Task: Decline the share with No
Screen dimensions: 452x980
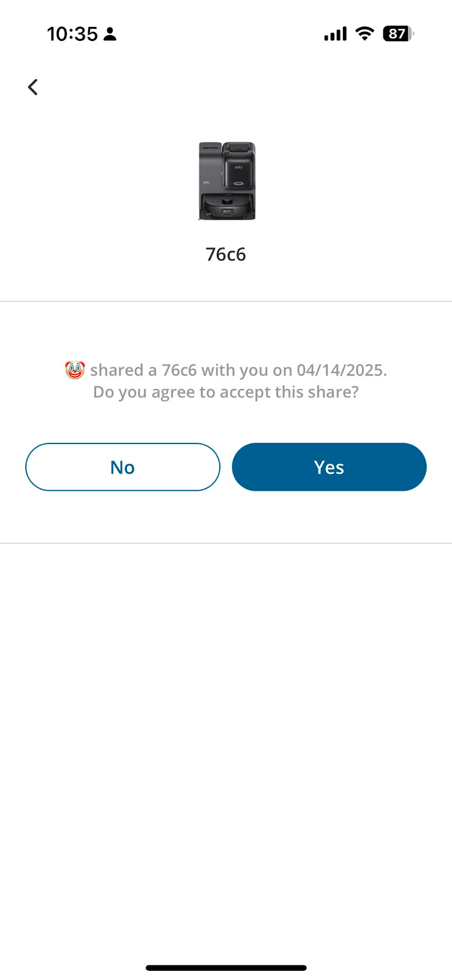Action: pos(122,467)
